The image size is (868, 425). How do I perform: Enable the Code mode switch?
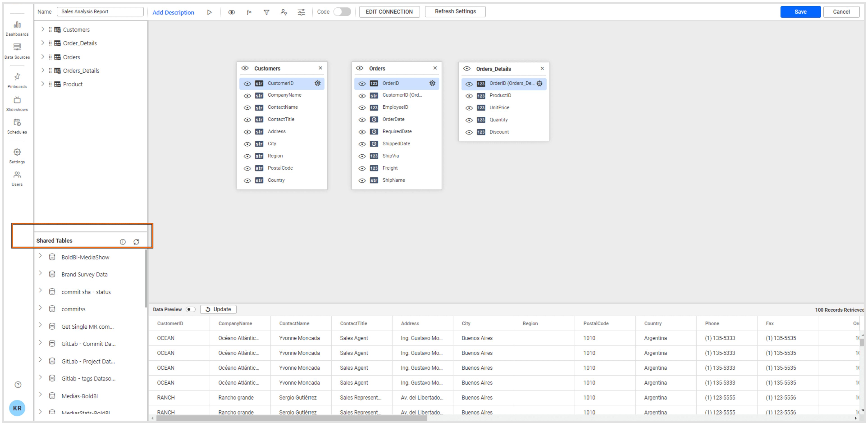(x=342, y=11)
